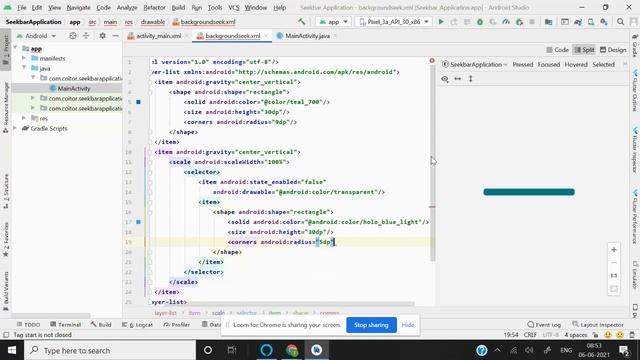
Task: Toggle the Hovered state in preview
Action: pos(576,64)
